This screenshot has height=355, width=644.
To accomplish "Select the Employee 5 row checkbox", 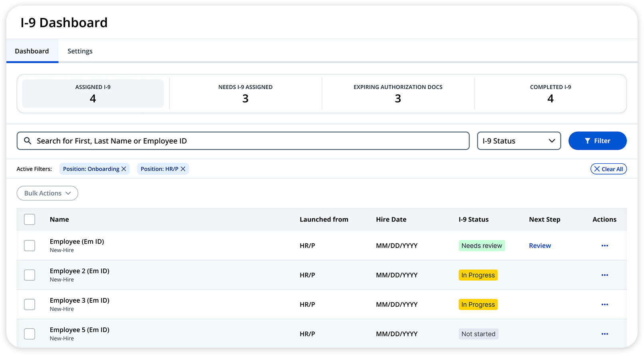I will click(x=30, y=334).
